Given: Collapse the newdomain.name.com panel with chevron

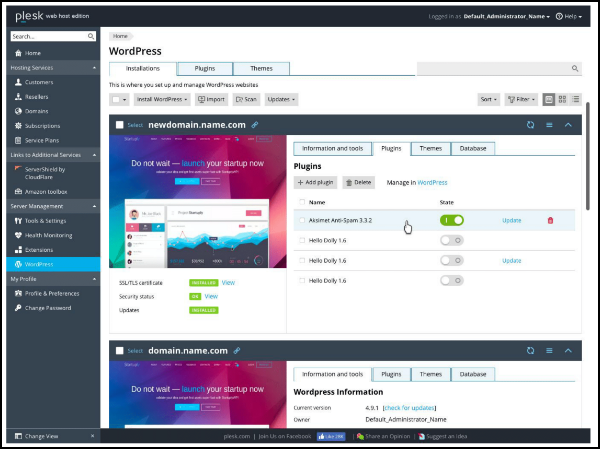Looking at the screenshot, I should (568, 125).
